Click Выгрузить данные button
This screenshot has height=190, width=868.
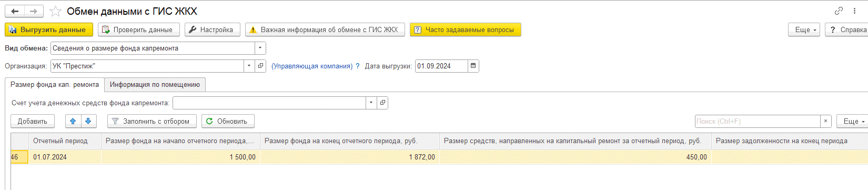(49, 29)
